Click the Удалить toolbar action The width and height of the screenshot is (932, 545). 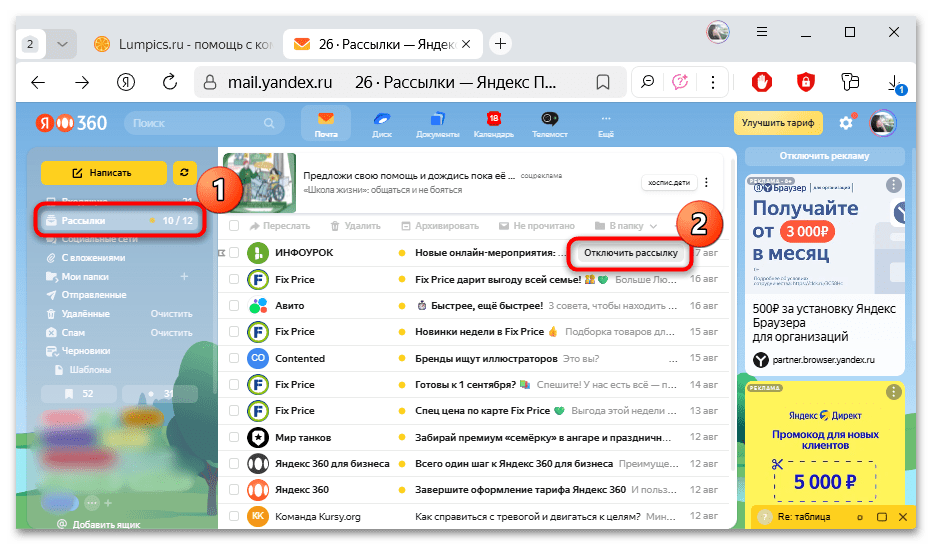355,226
